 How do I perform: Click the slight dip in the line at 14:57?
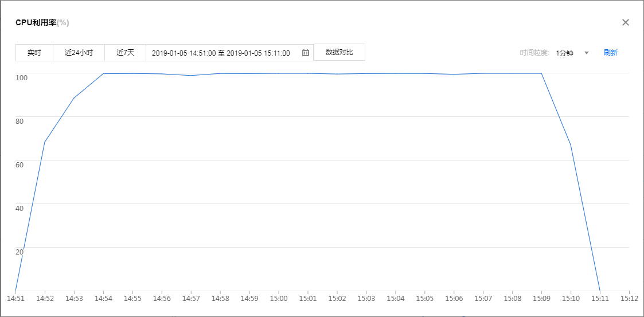191,76
